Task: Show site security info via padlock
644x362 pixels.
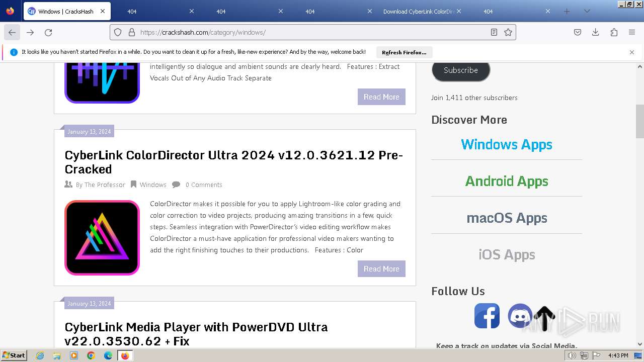Action: pyautogui.click(x=132, y=32)
